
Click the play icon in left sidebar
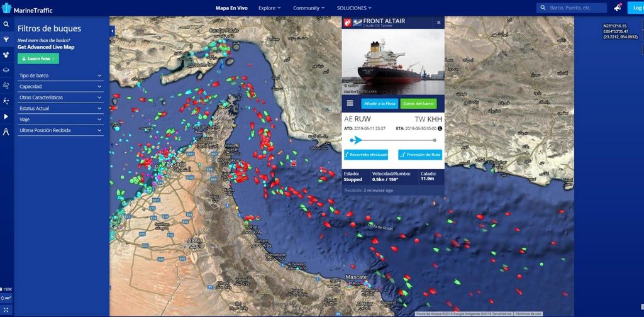[6, 116]
